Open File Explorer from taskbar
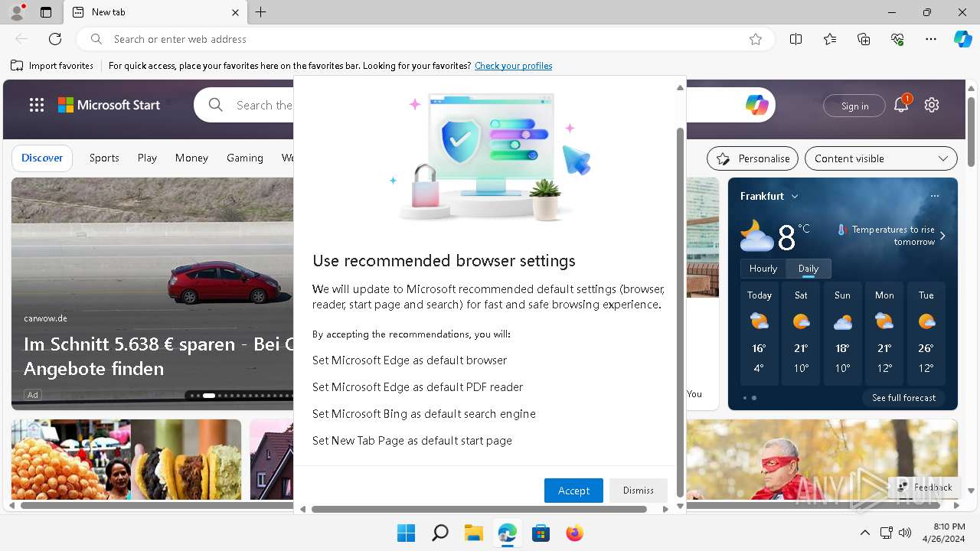 473,533
